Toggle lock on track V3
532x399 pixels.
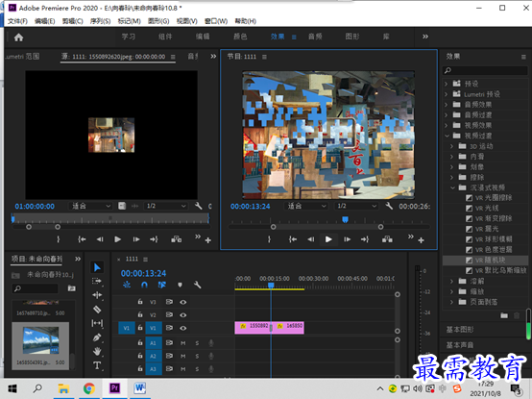(140, 302)
